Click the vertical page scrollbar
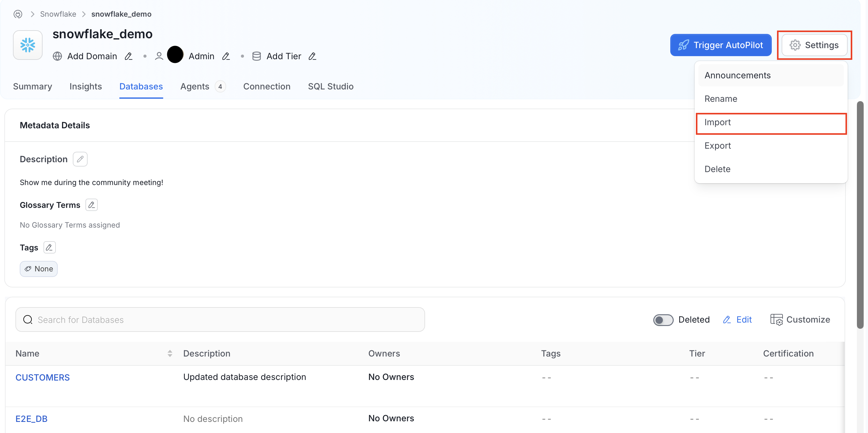 (x=860, y=215)
